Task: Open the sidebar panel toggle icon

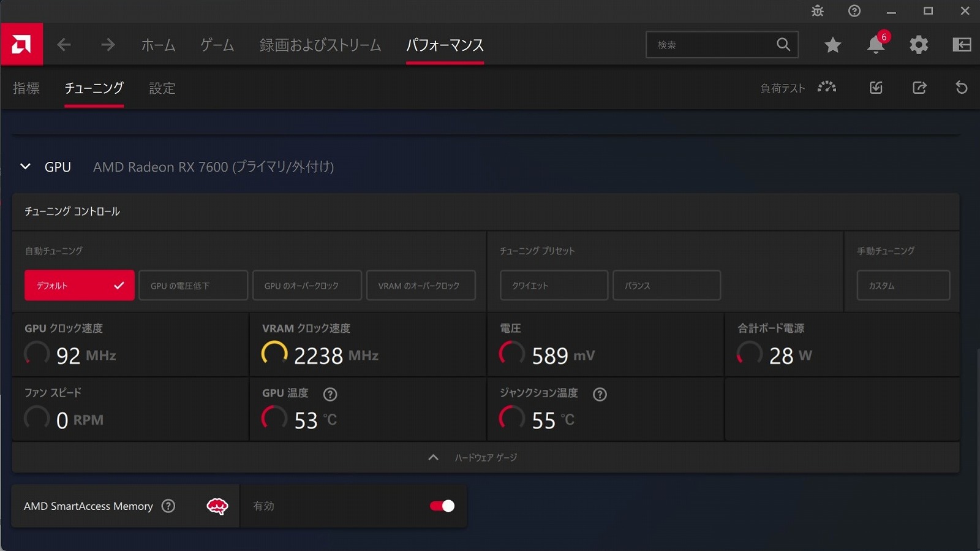Action: 962,45
